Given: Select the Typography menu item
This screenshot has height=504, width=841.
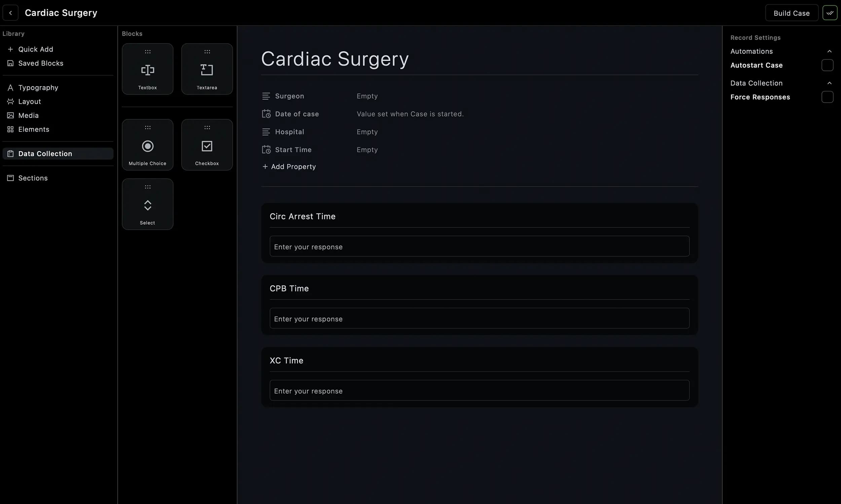Looking at the screenshot, I should (38, 88).
